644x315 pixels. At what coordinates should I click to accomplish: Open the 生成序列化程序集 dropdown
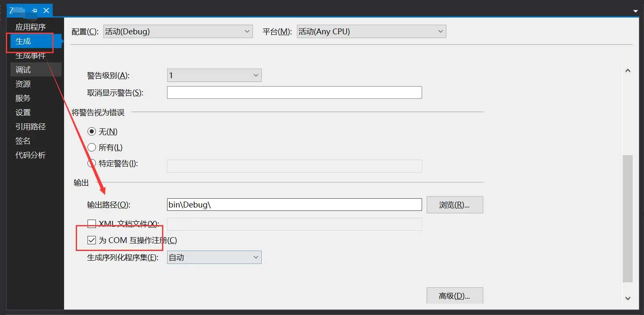point(214,257)
